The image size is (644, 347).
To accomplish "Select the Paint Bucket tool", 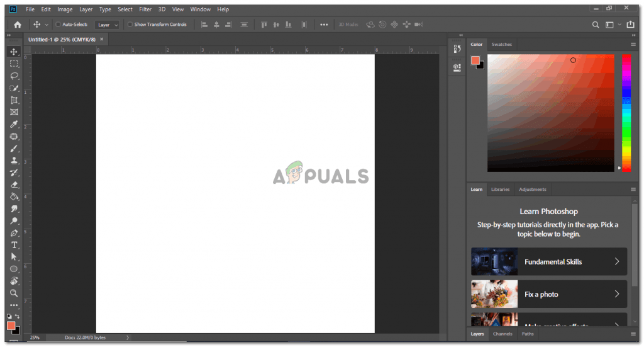I will (14, 196).
